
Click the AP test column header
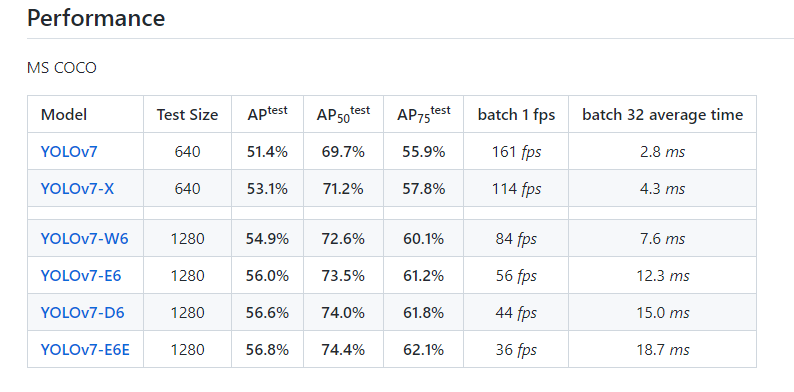point(267,113)
